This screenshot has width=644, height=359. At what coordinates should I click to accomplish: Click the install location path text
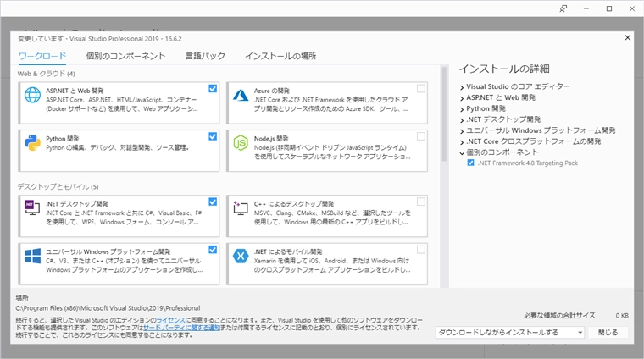(108, 308)
